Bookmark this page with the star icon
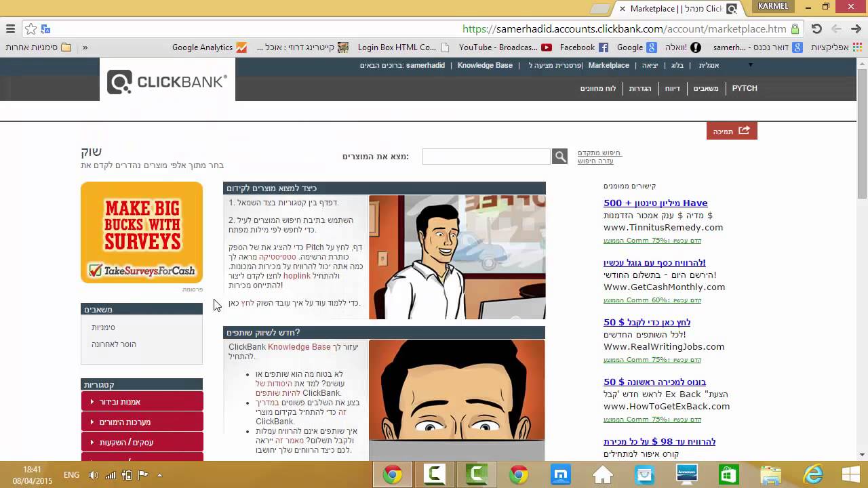 click(31, 29)
